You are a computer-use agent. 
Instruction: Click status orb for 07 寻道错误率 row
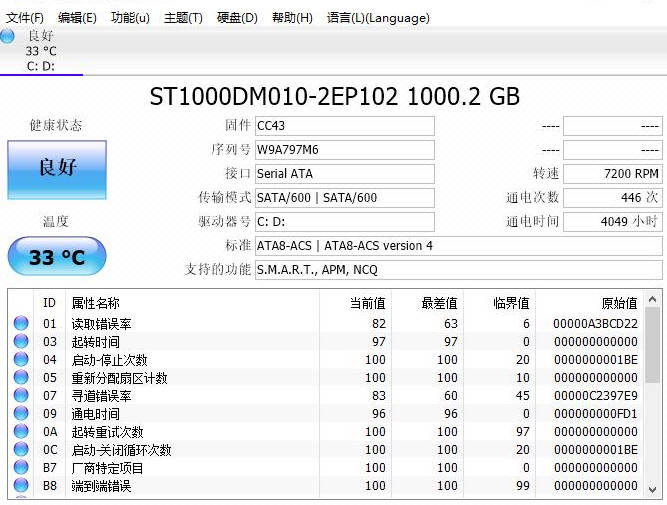[x=21, y=396]
